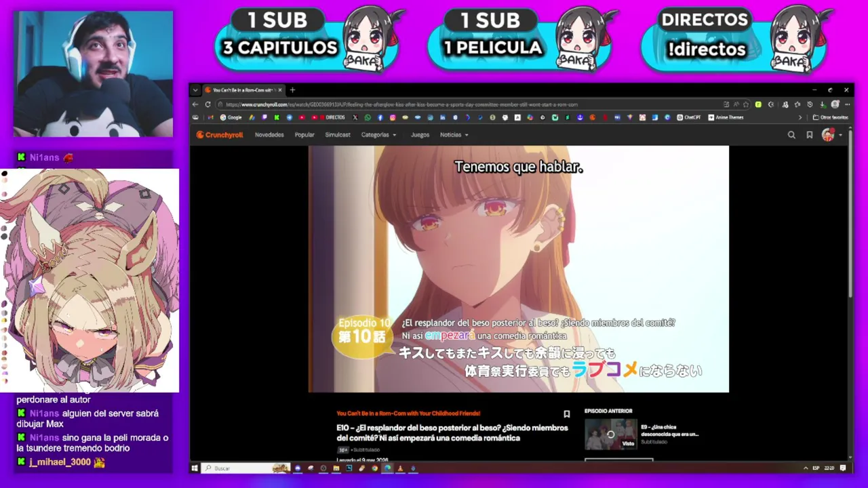Viewport: 868px width, 488px height.
Task: Open the WhatsApp bookmark icon
Action: coord(368,117)
